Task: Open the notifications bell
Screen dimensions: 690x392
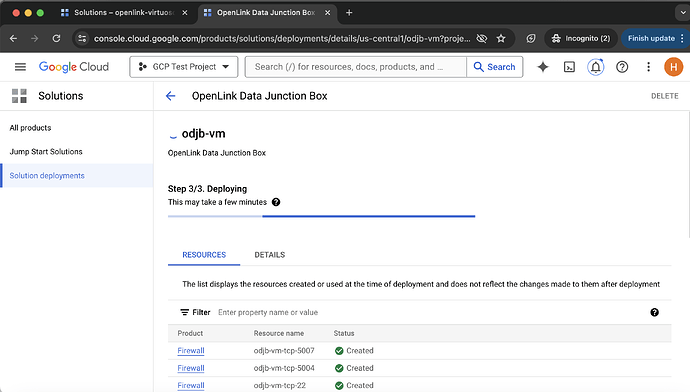Action: pos(595,67)
